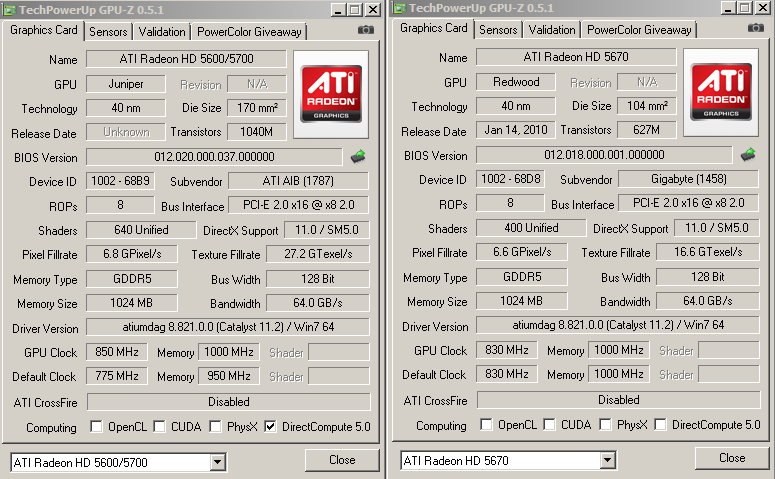This screenshot has width=775, height=479.
Task: Click the 27.2 GTexel/s texture fillrate value
Action: point(318,254)
